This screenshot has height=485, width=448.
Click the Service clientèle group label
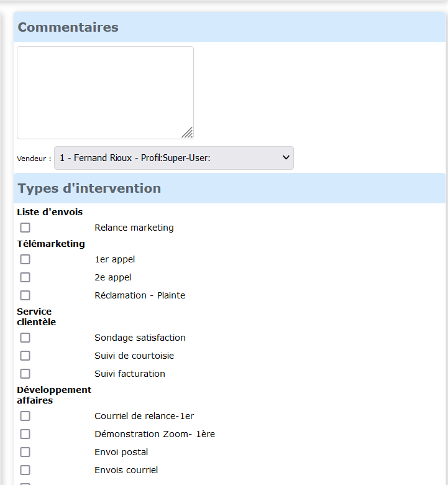[x=36, y=316]
